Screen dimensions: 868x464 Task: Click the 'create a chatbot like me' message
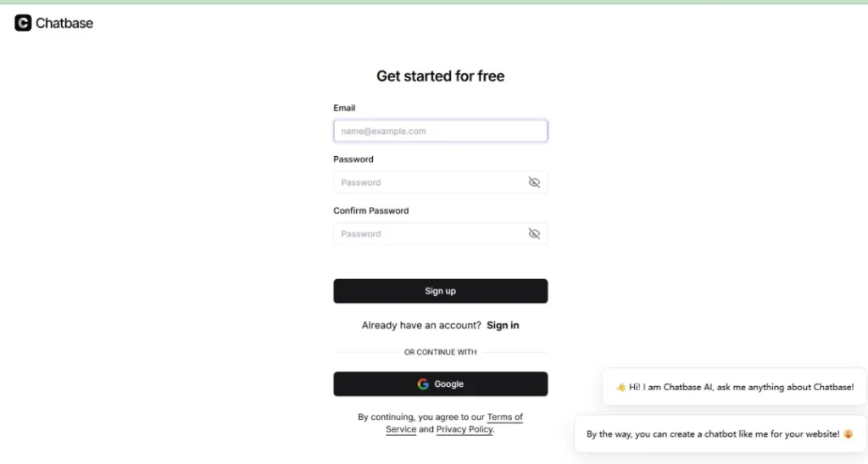click(721, 434)
